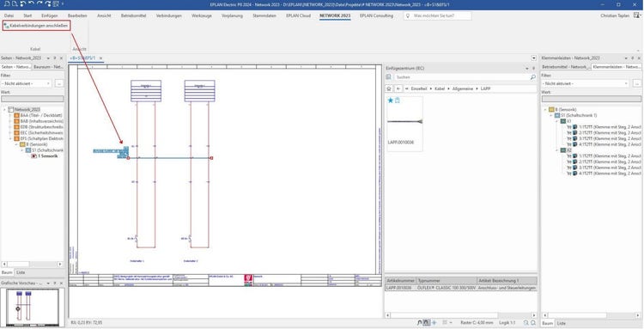Open the Seiten panel filter dropdown
Image resolution: width=644 pixels, height=329 pixels.
[49, 83]
